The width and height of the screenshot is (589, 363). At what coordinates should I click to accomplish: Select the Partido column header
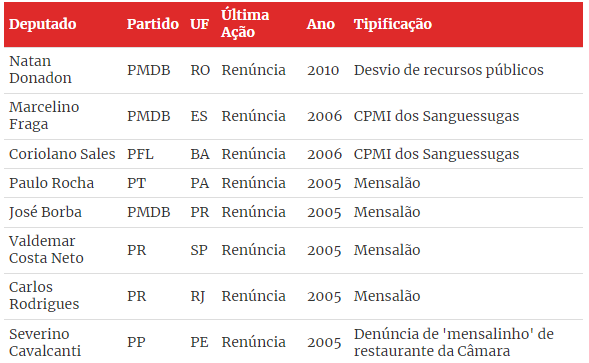tap(153, 24)
